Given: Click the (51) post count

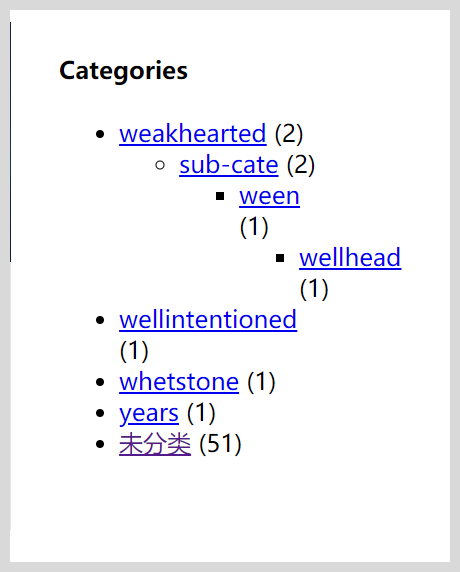Looking at the screenshot, I should tap(220, 444).
